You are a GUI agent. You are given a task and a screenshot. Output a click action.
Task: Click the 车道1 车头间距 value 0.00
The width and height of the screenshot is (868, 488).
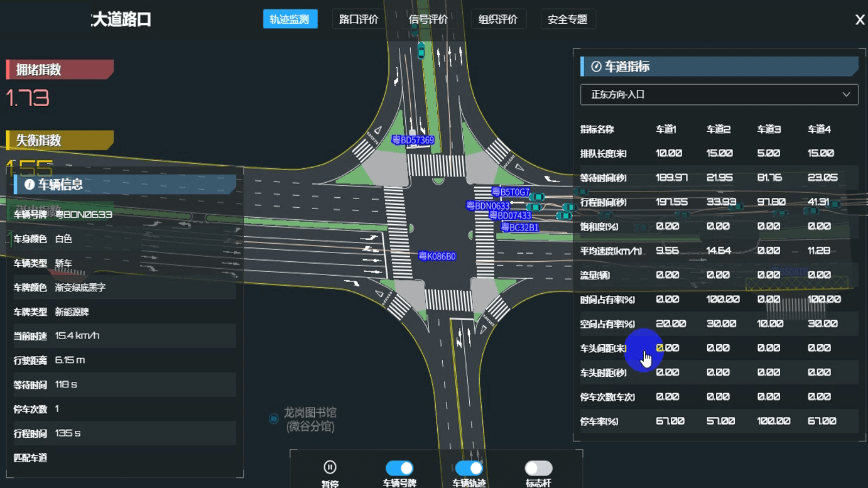point(667,348)
